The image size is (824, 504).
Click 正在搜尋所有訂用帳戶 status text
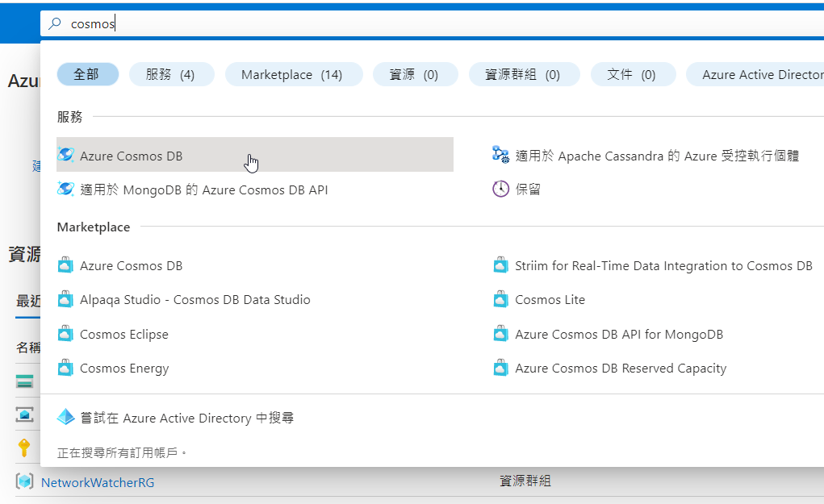tap(122, 452)
